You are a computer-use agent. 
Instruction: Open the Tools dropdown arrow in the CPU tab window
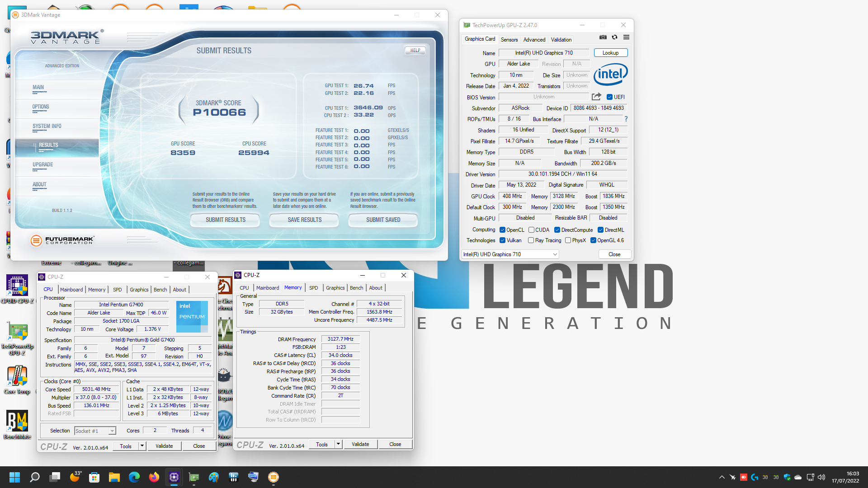point(142,446)
